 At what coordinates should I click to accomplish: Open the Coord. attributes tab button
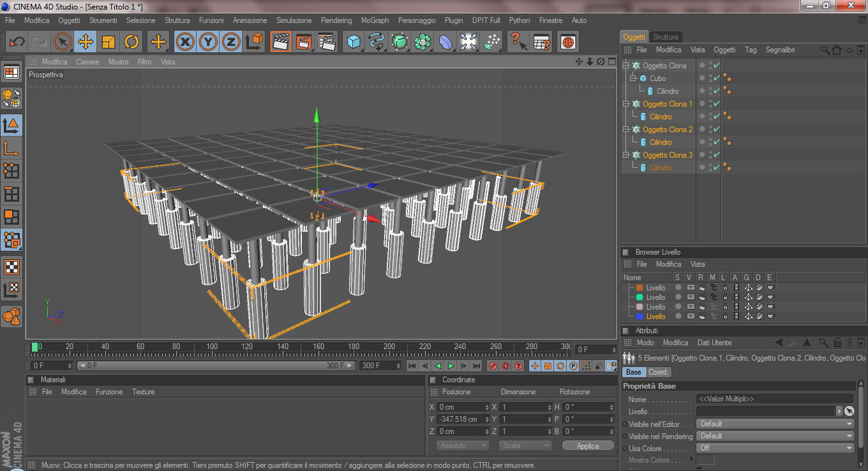click(x=658, y=372)
